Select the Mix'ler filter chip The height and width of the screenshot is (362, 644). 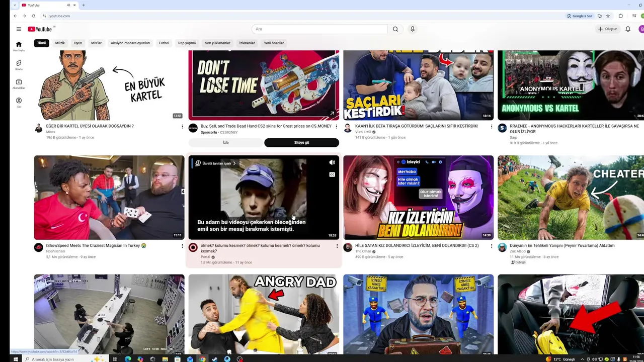96,43
